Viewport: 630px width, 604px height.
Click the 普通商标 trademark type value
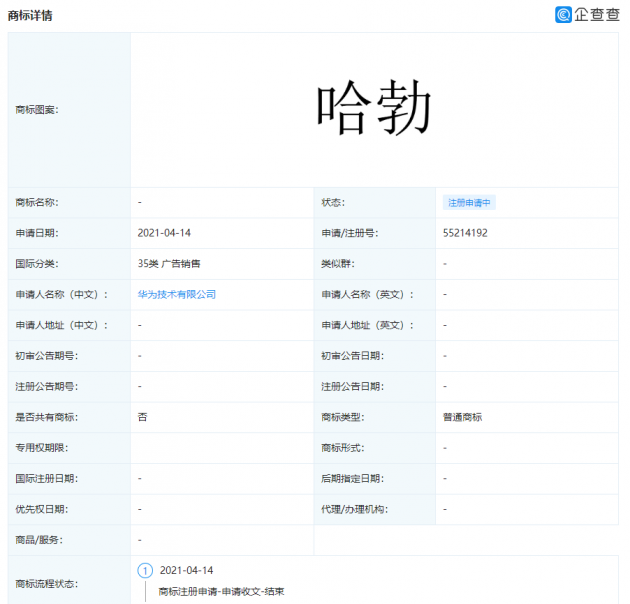point(462,417)
